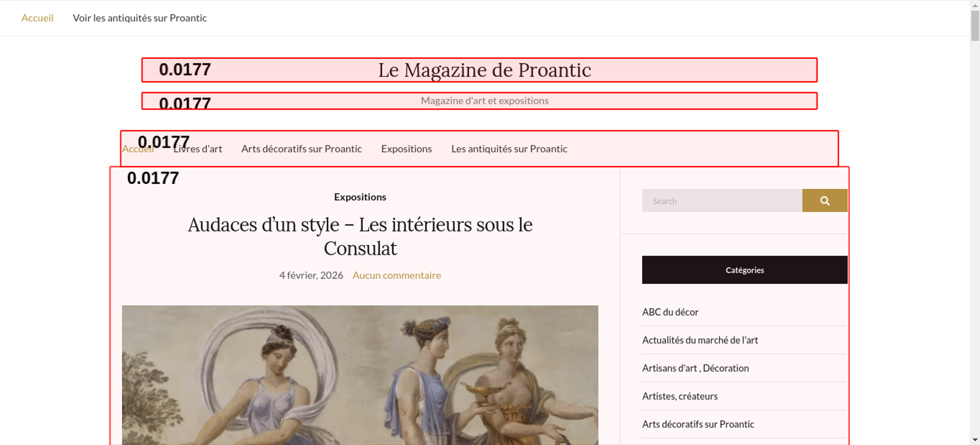
Task: Open Voir les antiquités sur Proantic
Action: pos(140,18)
